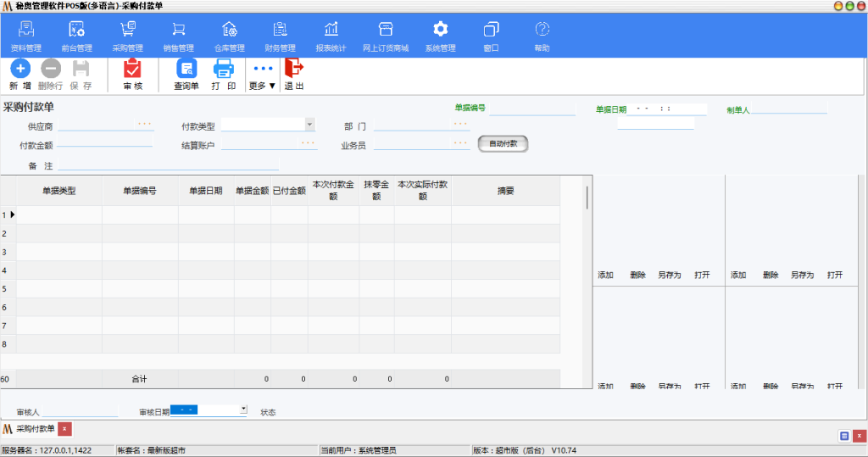The width and height of the screenshot is (868, 457).
Task: Open the 系统管理 gear icon menu
Action: [440, 31]
